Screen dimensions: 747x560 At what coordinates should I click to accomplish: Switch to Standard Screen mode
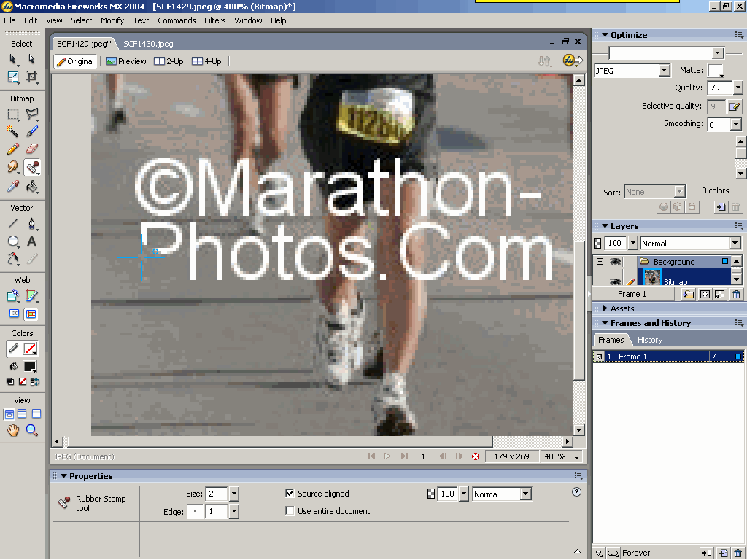pos(9,414)
